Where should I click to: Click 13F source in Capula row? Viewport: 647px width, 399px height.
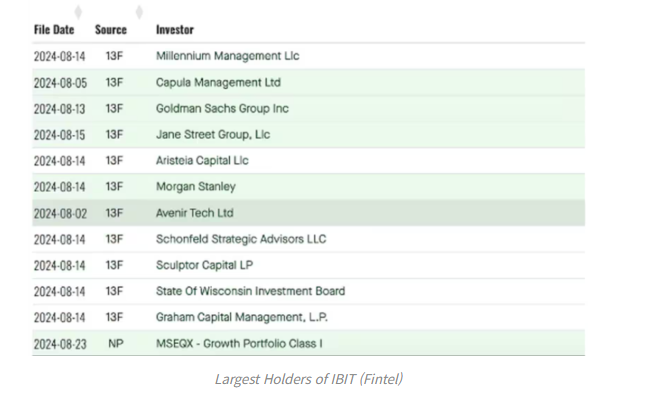[114, 82]
